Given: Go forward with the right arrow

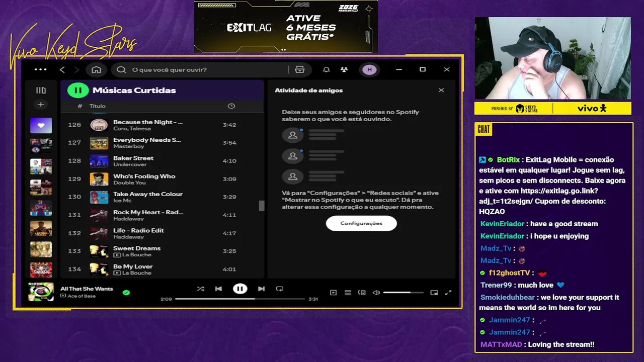Looking at the screenshot, I should tap(76, 69).
